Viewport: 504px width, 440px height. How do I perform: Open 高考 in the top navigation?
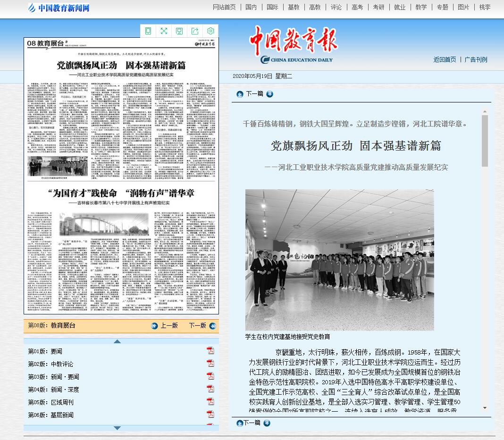(x=357, y=7)
